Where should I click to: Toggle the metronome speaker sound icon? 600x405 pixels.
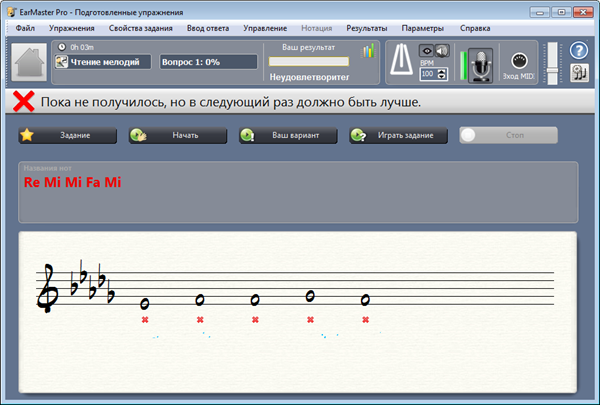click(442, 51)
